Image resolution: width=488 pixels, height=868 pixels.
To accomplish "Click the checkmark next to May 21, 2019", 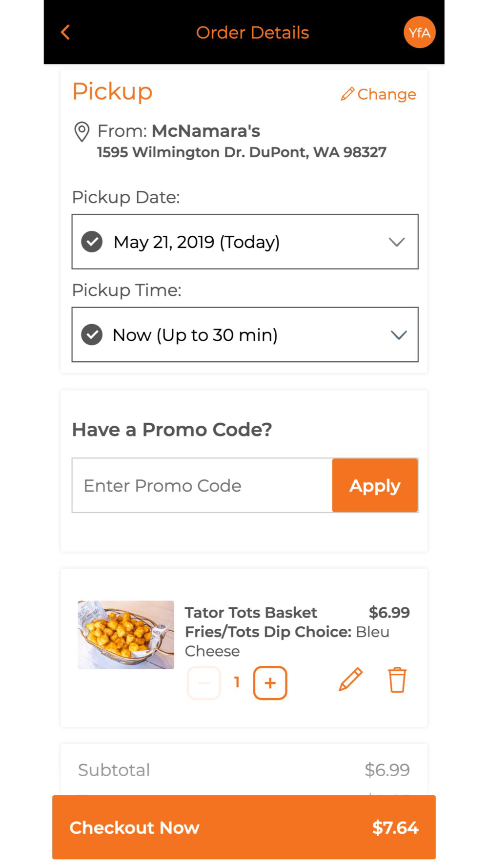I will pyautogui.click(x=92, y=242).
